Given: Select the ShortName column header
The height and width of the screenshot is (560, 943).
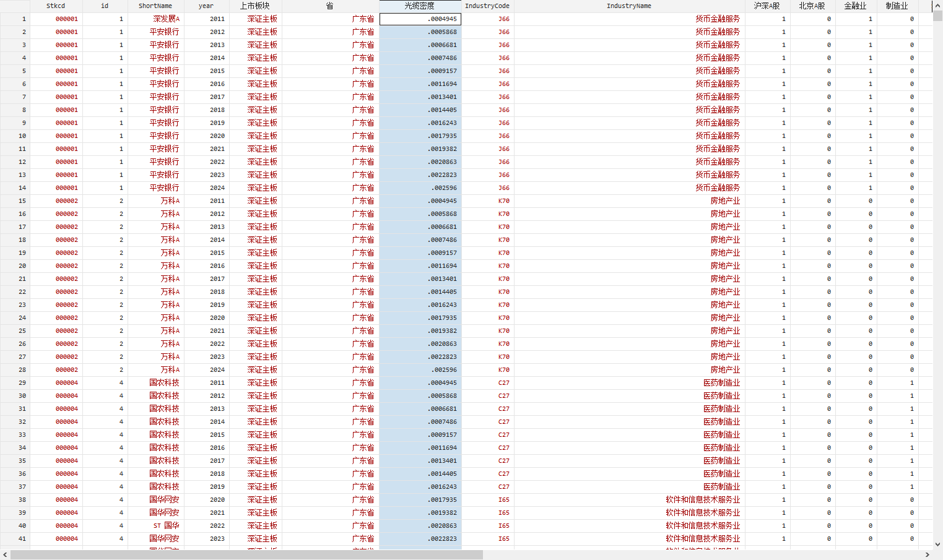Looking at the screenshot, I should (x=155, y=6).
